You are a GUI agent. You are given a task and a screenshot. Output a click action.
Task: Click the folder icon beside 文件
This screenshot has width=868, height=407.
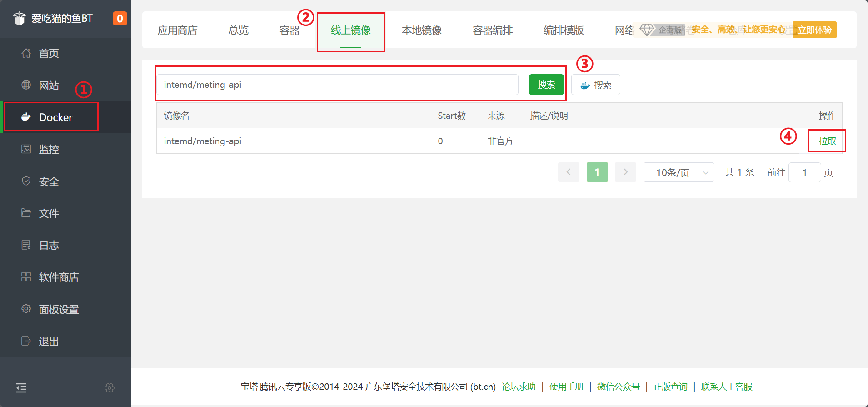point(26,213)
